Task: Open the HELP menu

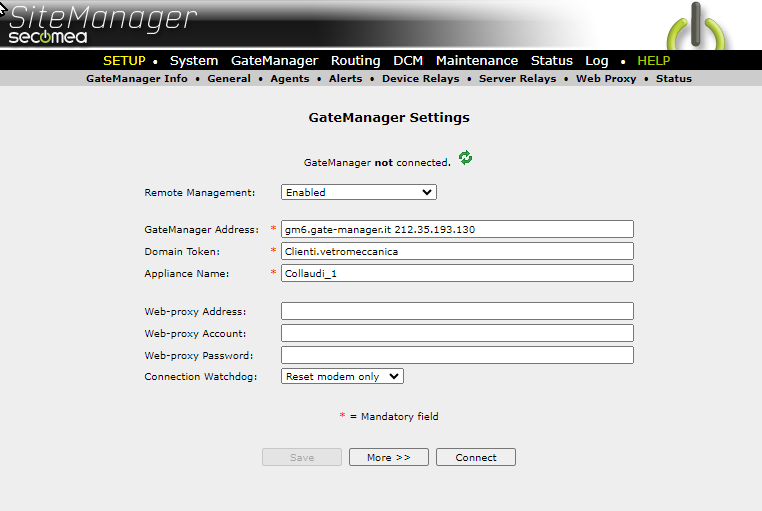Action: click(x=654, y=61)
